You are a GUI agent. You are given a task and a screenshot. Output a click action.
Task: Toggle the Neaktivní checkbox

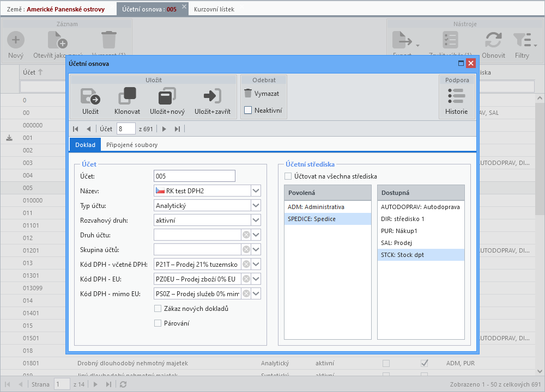pyautogui.click(x=248, y=110)
